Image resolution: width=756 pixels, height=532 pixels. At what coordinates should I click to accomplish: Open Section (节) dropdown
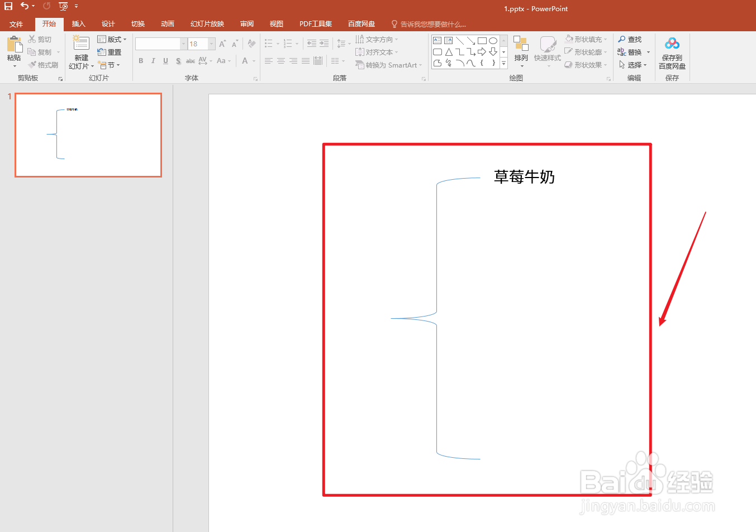coord(109,65)
